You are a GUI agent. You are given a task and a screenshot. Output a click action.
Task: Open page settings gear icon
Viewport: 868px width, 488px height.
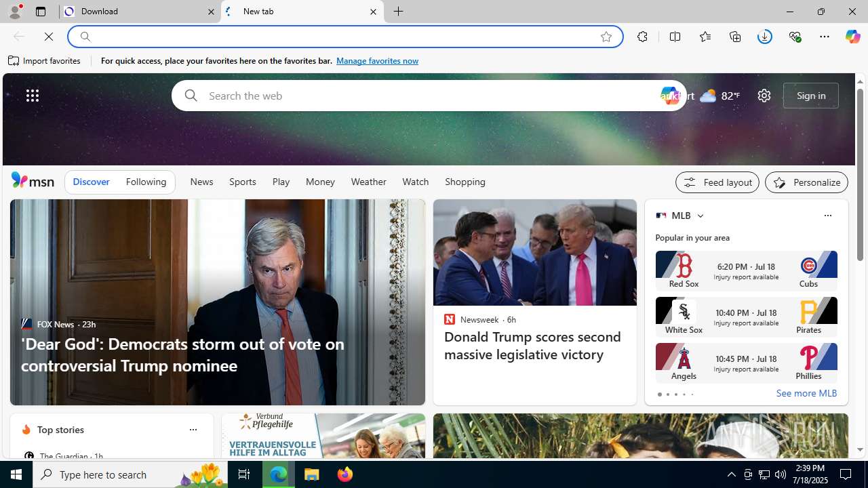click(x=764, y=96)
